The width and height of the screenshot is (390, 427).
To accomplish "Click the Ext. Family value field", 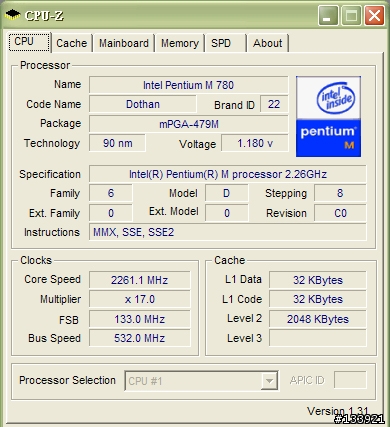I will (x=111, y=213).
